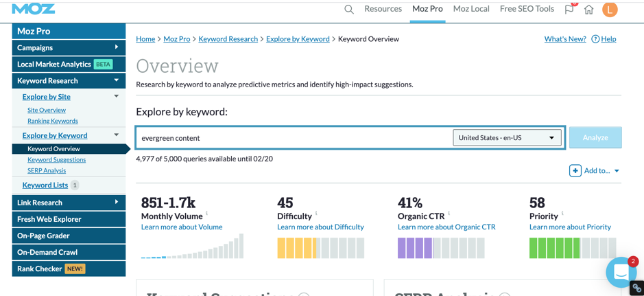Screen dimensions: 644x296
Task: Click the NEW! badge on Rank Checker
Action: pyautogui.click(x=75, y=269)
